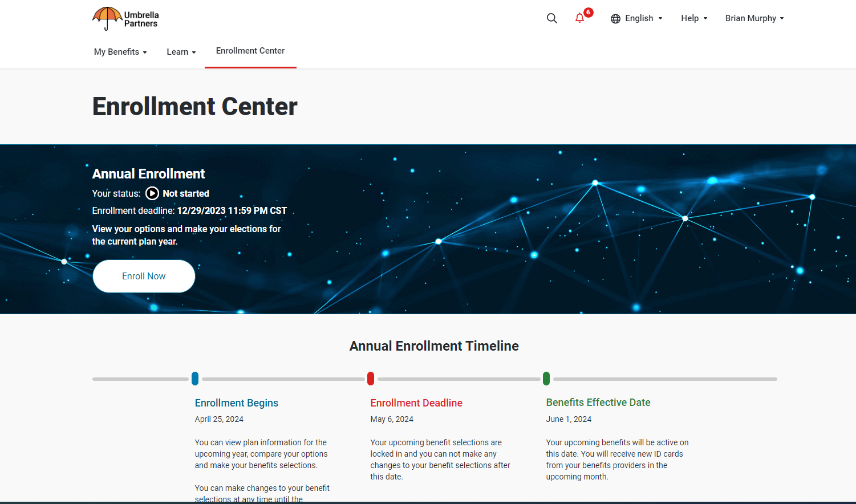Open the red notification badge counter

[587, 12]
